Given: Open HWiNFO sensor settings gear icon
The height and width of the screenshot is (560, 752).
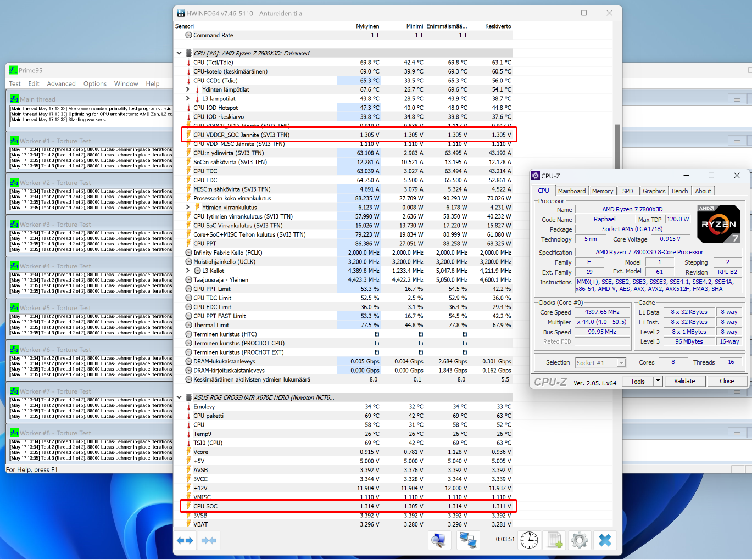Looking at the screenshot, I should point(580,541).
